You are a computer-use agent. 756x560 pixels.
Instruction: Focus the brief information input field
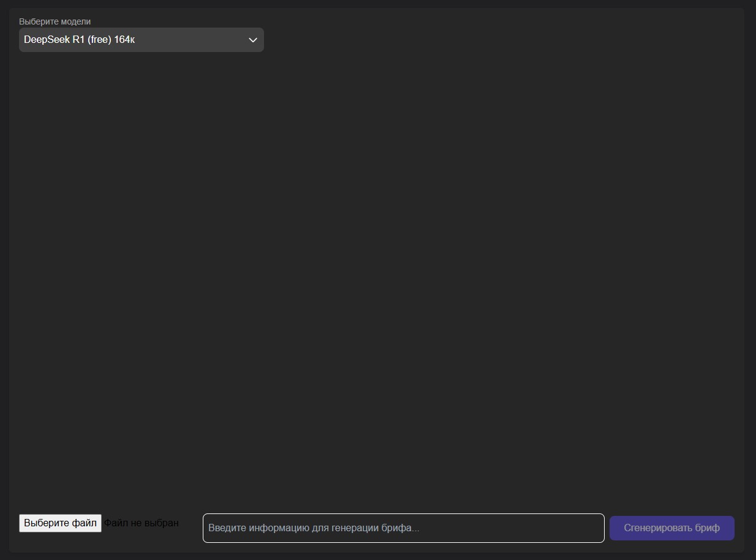tap(403, 528)
